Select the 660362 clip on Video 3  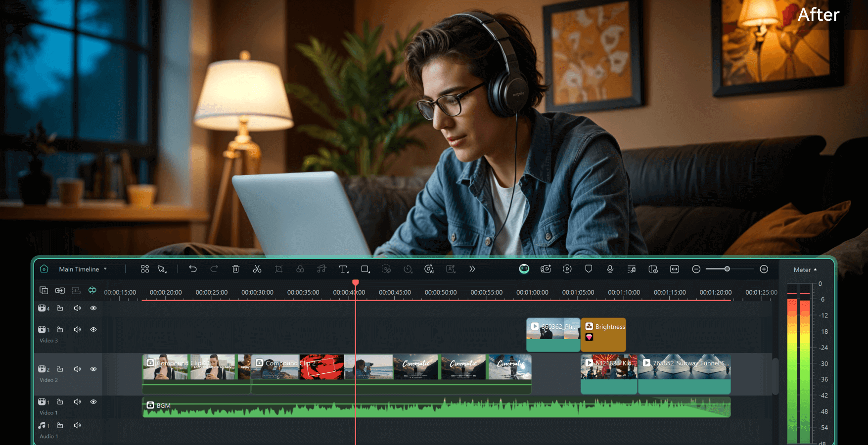(553, 335)
